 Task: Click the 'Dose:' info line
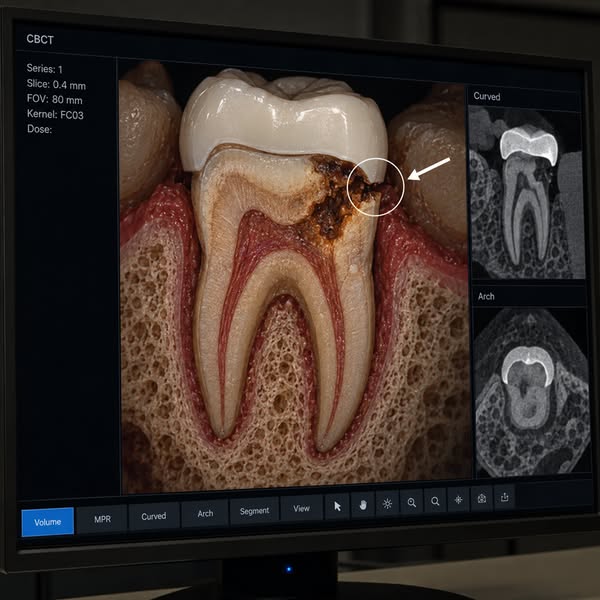(x=39, y=129)
